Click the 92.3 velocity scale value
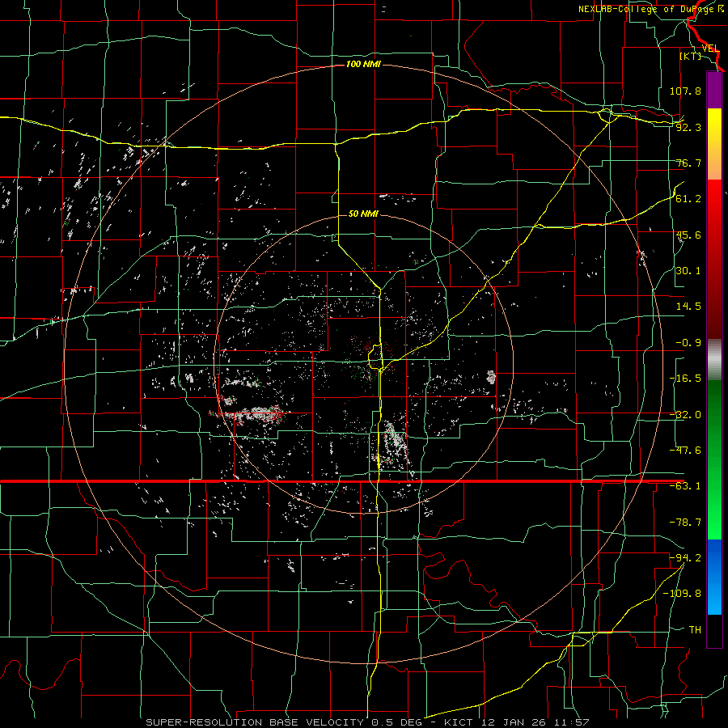Image resolution: width=728 pixels, height=728 pixels. point(688,127)
